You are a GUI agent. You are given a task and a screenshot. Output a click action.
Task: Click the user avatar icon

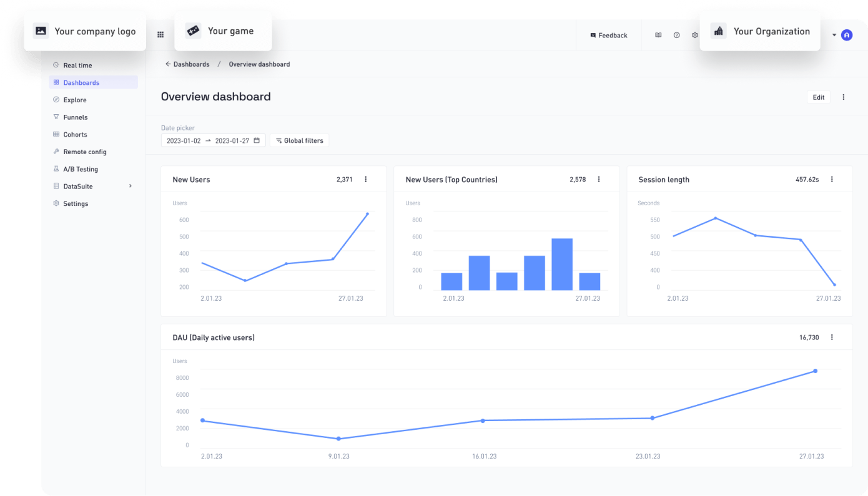point(847,36)
